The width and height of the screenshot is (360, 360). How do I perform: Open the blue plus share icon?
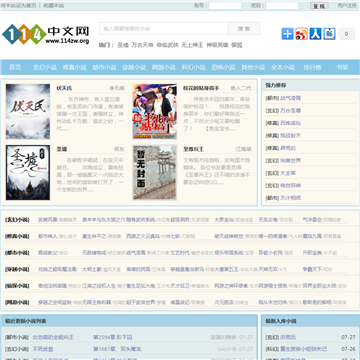click(x=287, y=34)
